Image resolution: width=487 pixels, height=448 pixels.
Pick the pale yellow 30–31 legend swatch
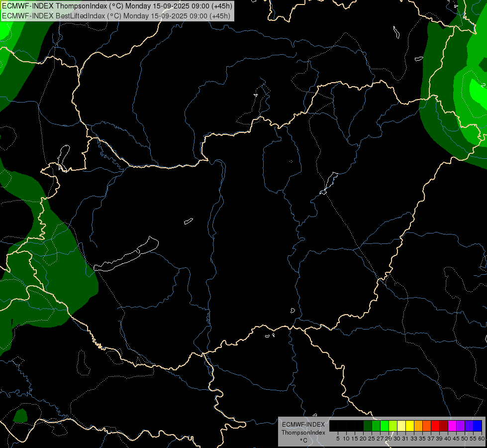[401, 426]
